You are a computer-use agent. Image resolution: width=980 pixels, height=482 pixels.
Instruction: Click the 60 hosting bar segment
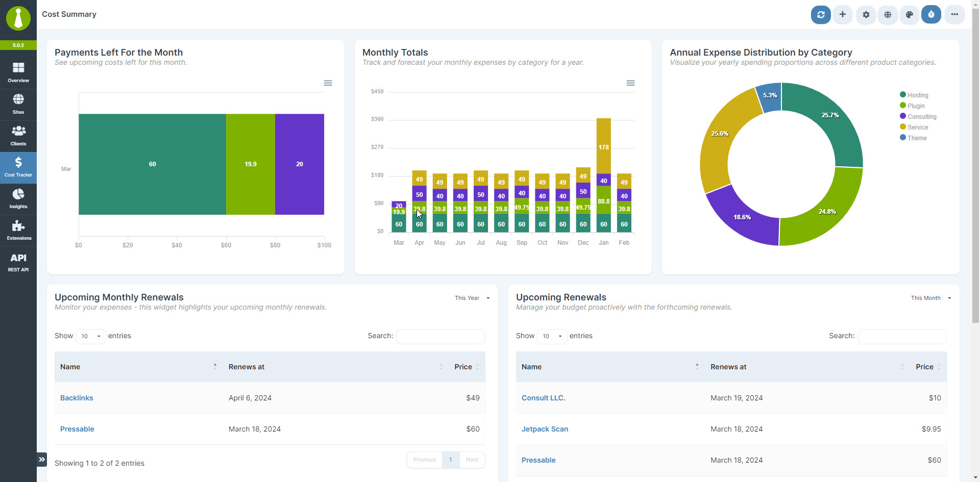(152, 164)
